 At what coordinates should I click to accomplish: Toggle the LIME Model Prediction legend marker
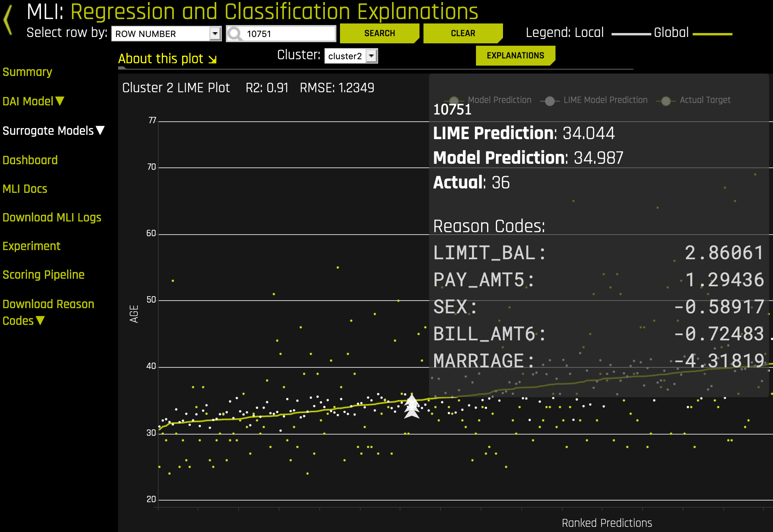point(550,101)
